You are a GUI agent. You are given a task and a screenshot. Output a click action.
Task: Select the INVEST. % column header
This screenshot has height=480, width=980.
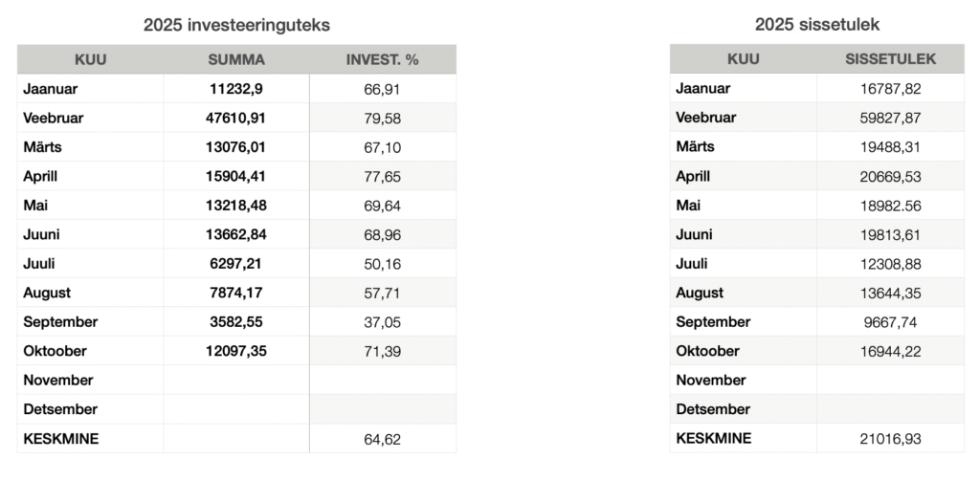pyautogui.click(x=383, y=59)
